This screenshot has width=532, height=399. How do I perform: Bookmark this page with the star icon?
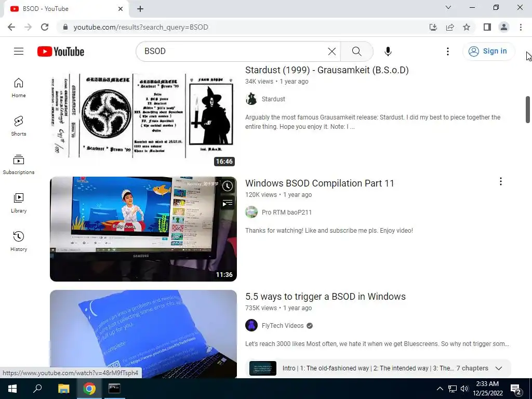click(467, 27)
